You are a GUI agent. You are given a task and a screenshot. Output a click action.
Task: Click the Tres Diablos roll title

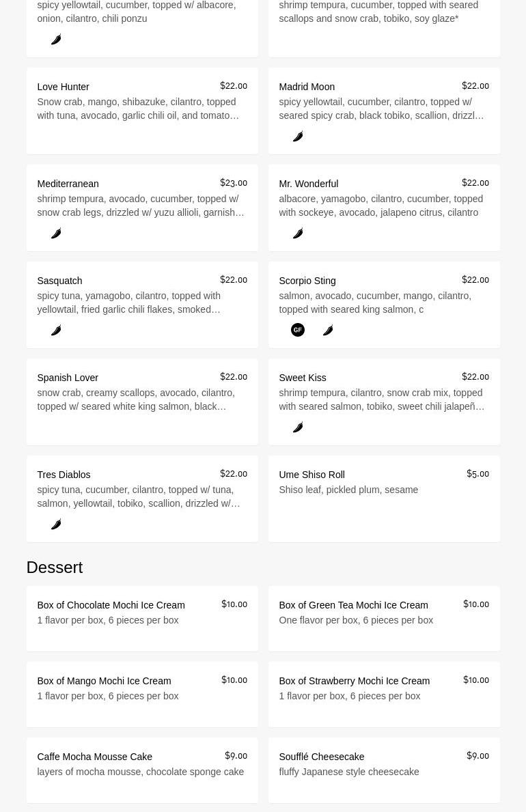64,475
